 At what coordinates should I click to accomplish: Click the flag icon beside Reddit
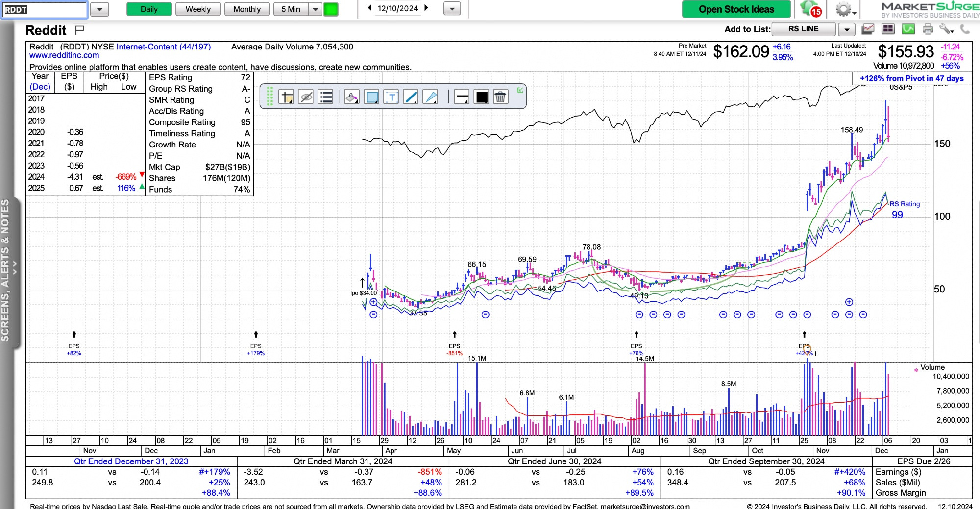(79, 30)
